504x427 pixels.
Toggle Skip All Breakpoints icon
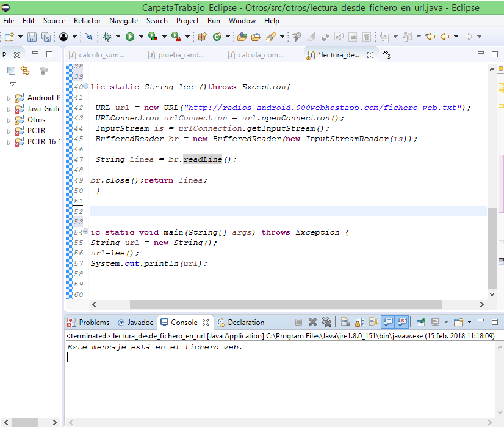[x=89, y=37]
